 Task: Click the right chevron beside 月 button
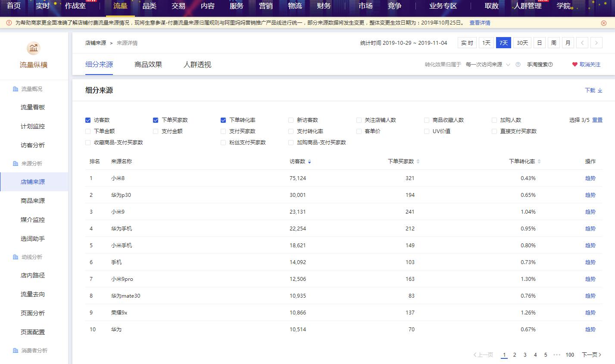[x=596, y=43]
